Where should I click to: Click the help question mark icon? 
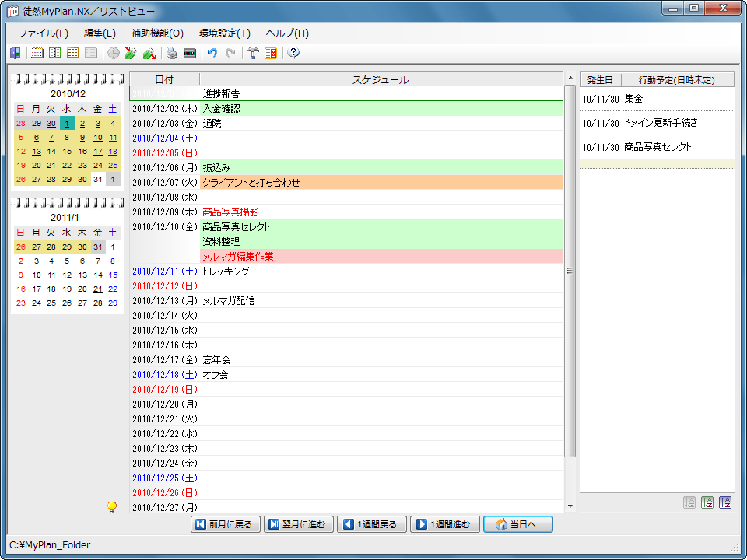(x=293, y=53)
